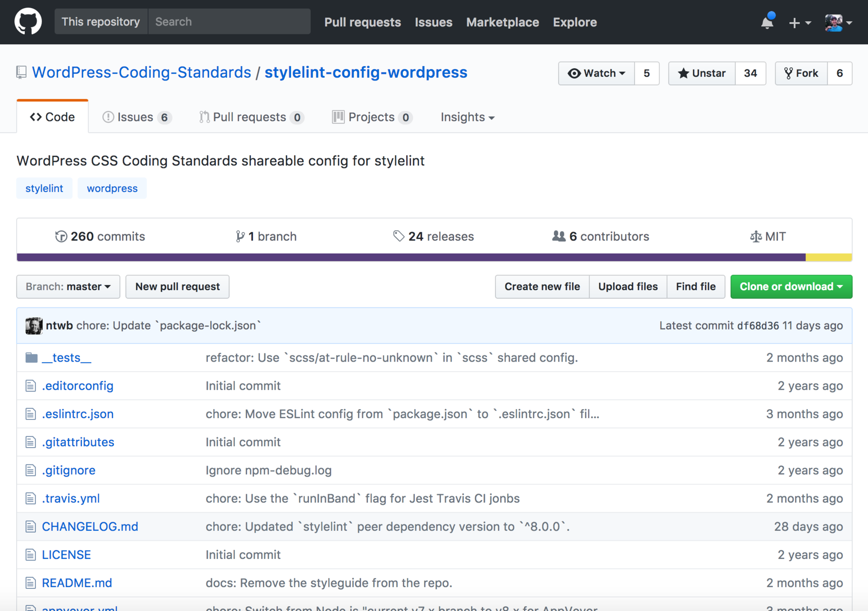Open the Watch dropdown
This screenshot has width=868, height=611.
596,73
